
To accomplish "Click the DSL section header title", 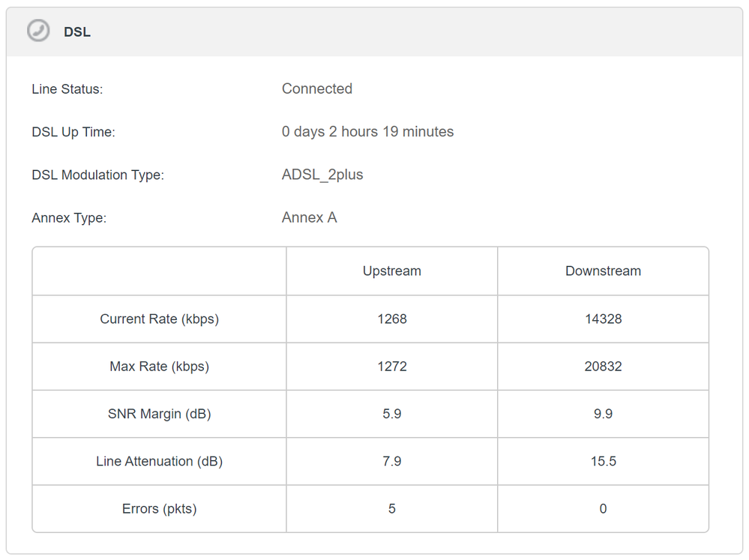I will [77, 32].
